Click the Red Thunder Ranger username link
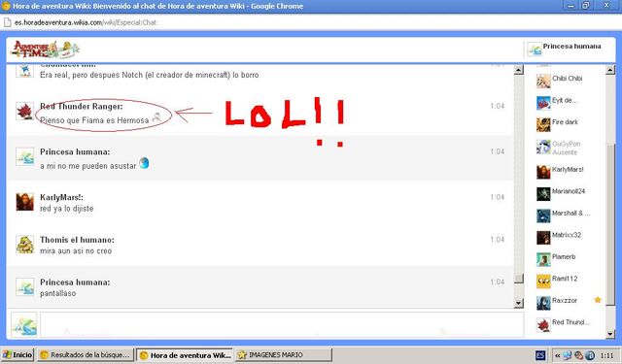The height and width of the screenshot is (364, 622). [x=82, y=106]
